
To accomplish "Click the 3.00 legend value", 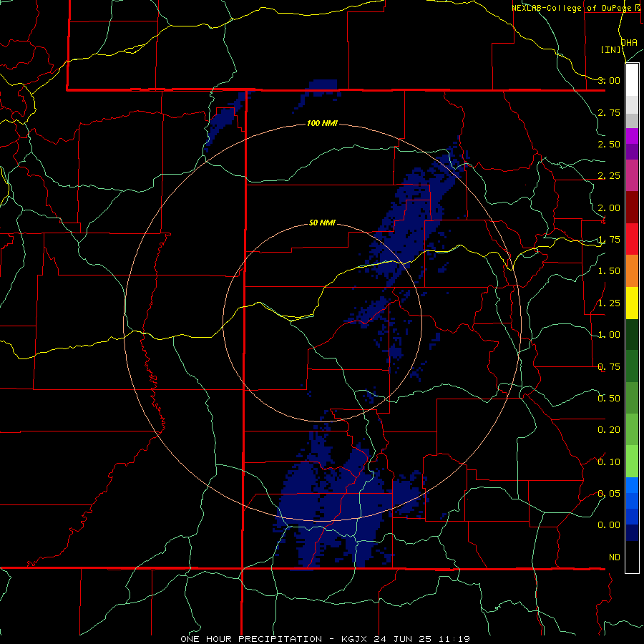I will 609,80.
